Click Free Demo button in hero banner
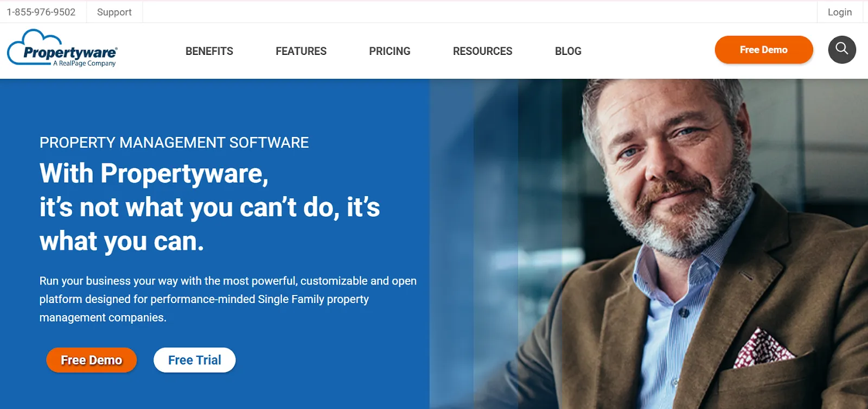 92,360
